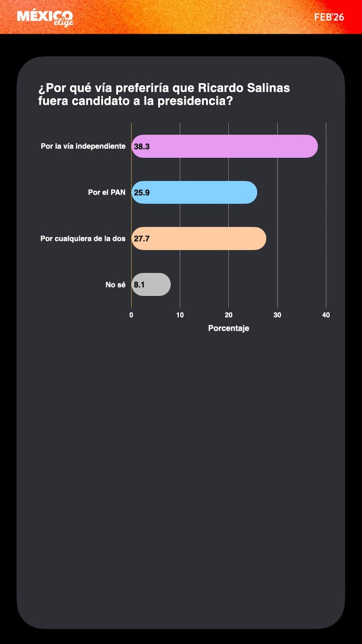Click the 38.3 value text

coord(142,147)
